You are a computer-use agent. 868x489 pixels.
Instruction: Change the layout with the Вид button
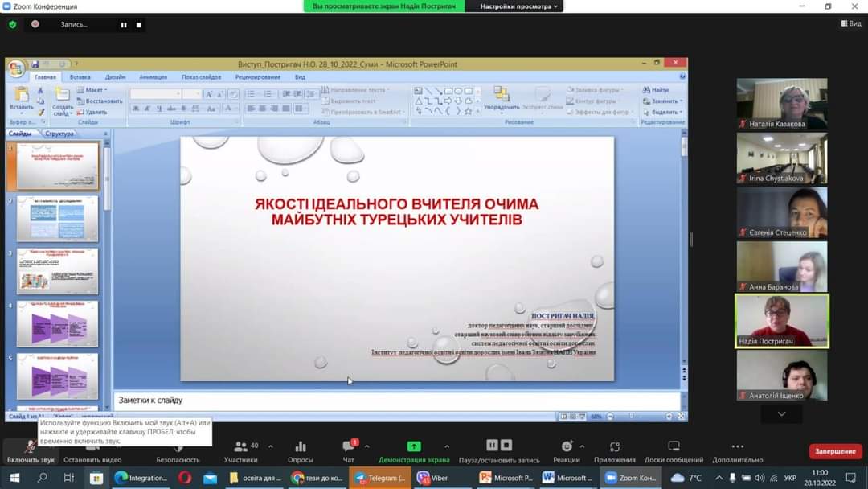pyautogui.click(x=850, y=24)
